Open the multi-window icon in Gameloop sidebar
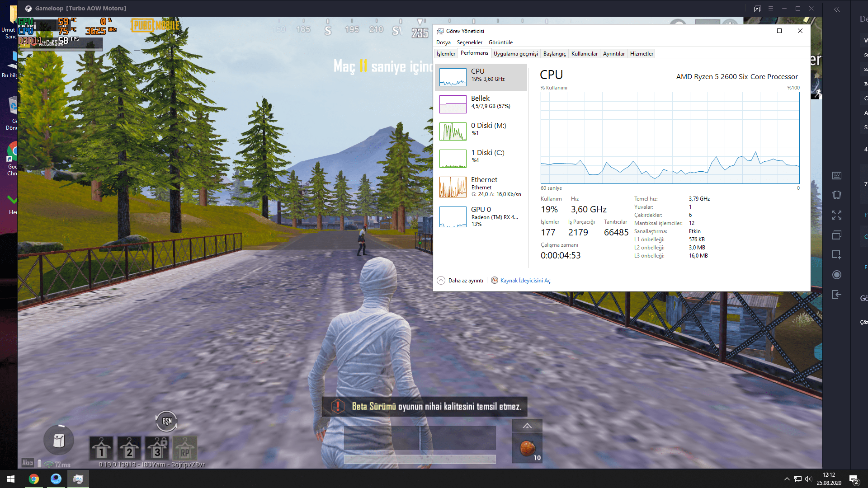This screenshot has height=488, width=868. tap(837, 235)
